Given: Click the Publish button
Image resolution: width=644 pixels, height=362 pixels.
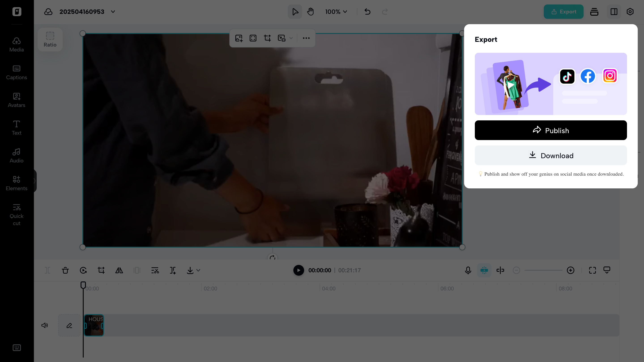Looking at the screenshot, I should pos(551,130).
